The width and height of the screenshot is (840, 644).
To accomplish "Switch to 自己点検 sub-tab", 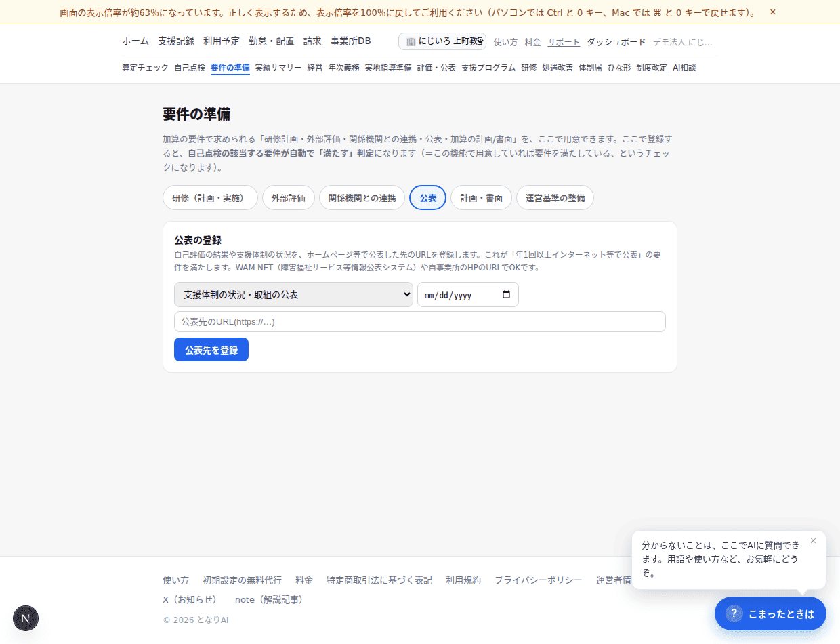I will coord(190,68).
